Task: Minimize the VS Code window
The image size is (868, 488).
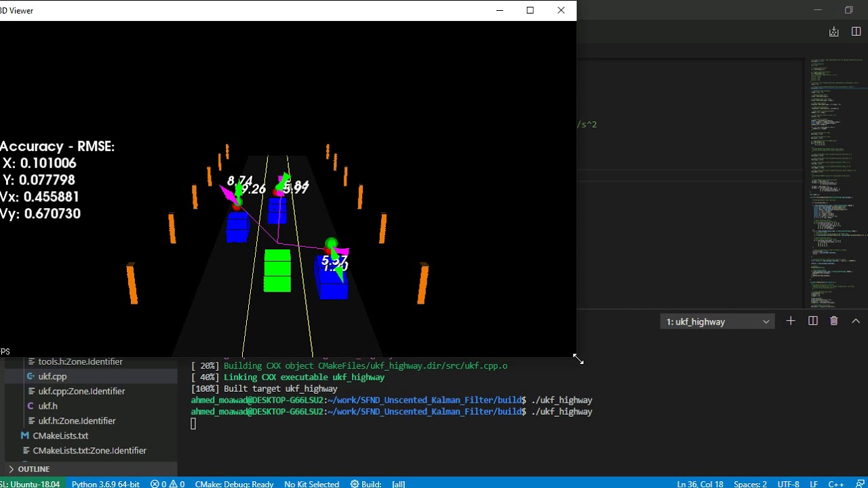Action: point(818,10)
